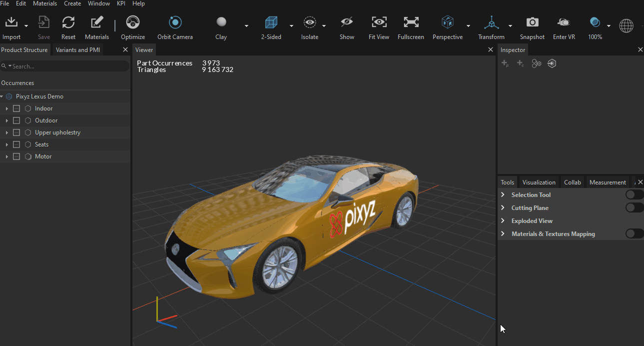
Task: Open the search filter dropdown arrow
Action: [x=9, y=66]
